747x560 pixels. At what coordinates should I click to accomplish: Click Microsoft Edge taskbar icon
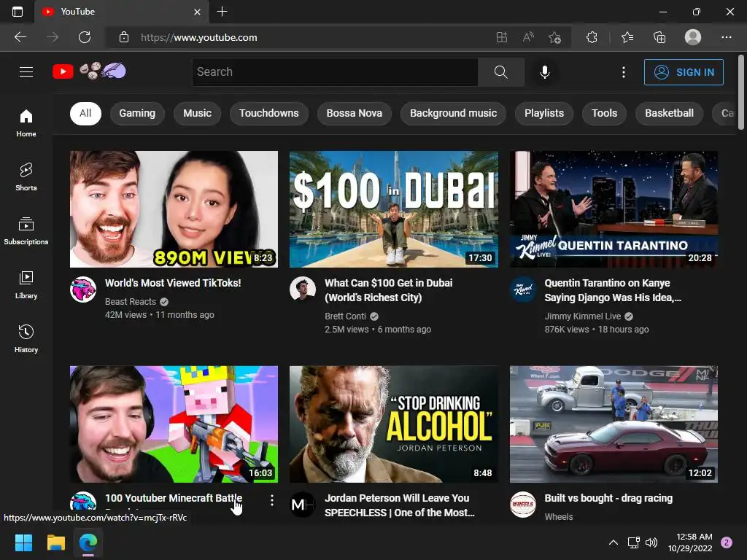(x=88, y=542)
